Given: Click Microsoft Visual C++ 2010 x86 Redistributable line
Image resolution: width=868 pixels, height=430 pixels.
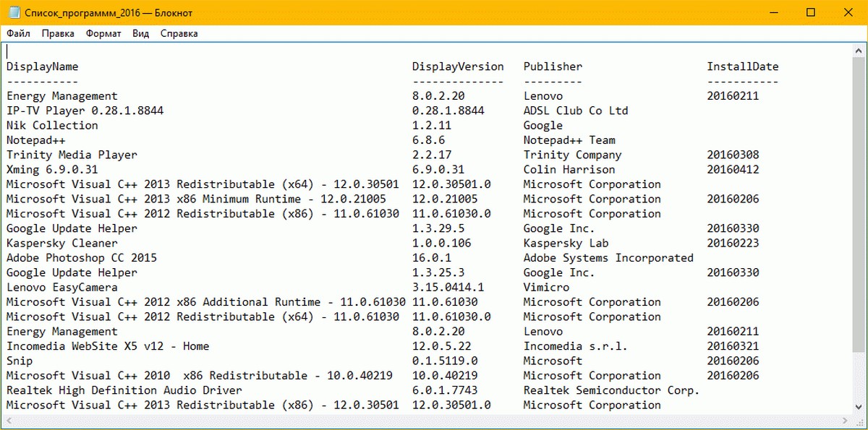Looking at the screenshot, I should coord(200,376).
